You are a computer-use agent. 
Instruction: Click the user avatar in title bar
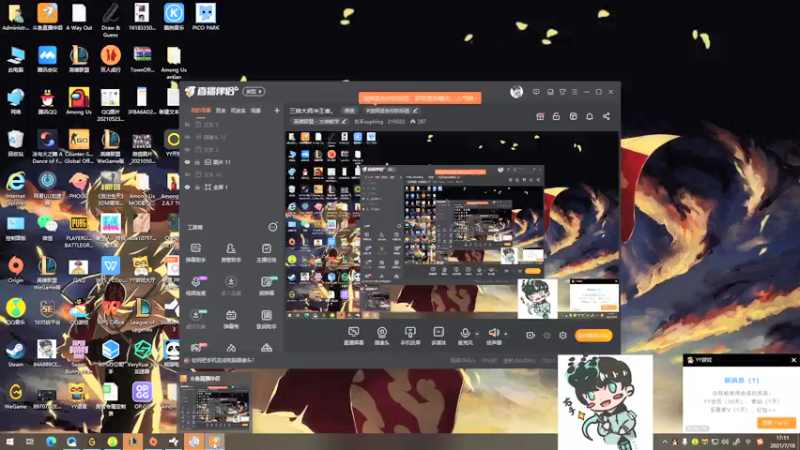516,92
